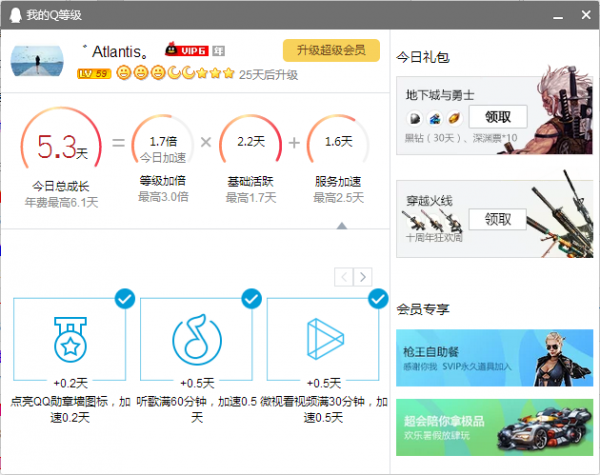Click the red VIP6 badge
This screenshot has height=475, width=600.
coord(187,50)
